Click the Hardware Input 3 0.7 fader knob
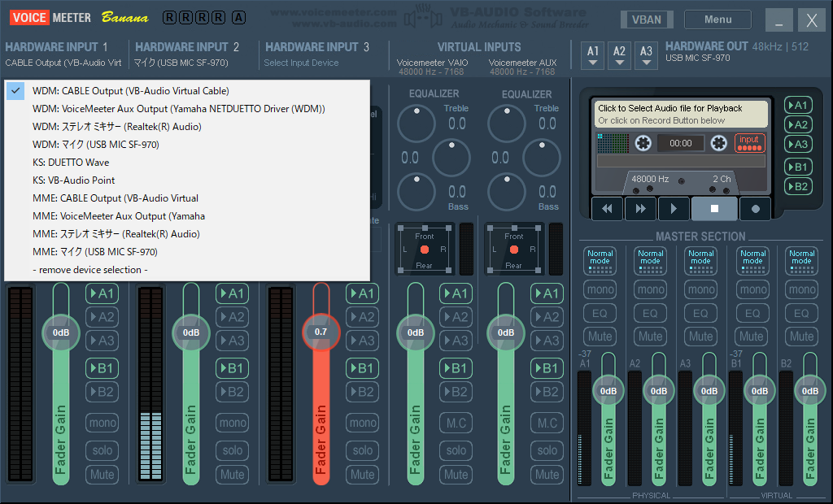This screenshot has height=504, width=833. pos(321,332)
